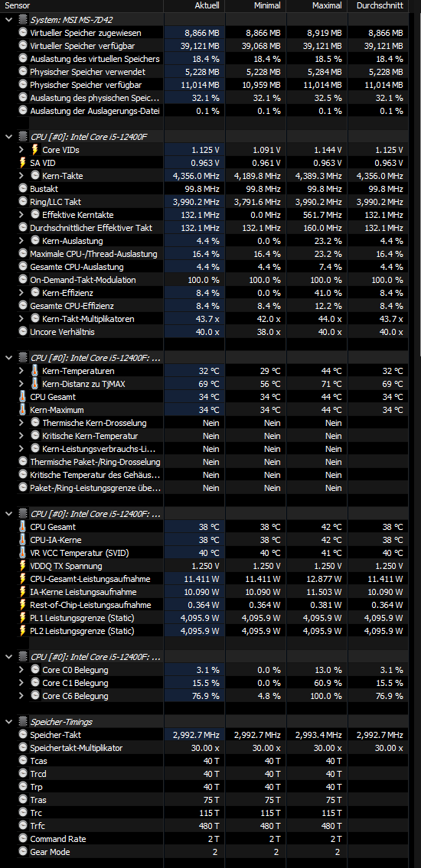
Task: Collapse the System: MSI MS-7D42 group
Action: 9,19
